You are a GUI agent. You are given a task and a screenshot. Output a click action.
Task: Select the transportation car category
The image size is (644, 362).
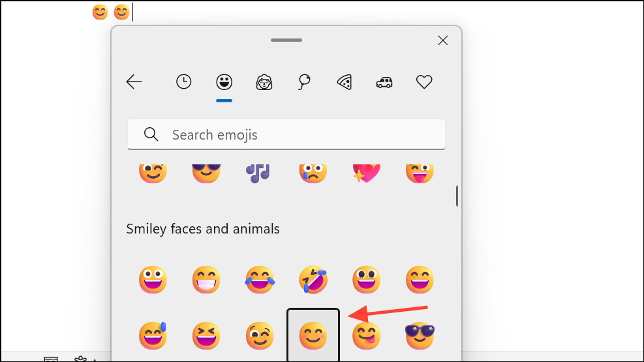(384, 82)
